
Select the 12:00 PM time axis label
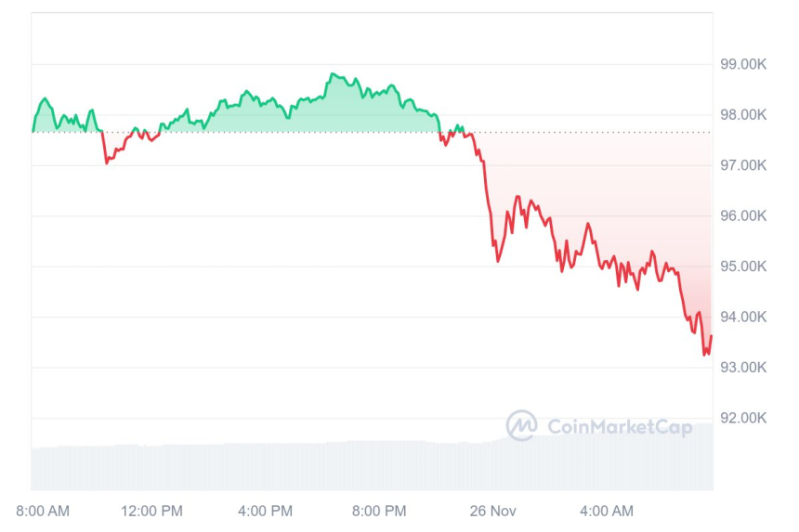(152, 511)
